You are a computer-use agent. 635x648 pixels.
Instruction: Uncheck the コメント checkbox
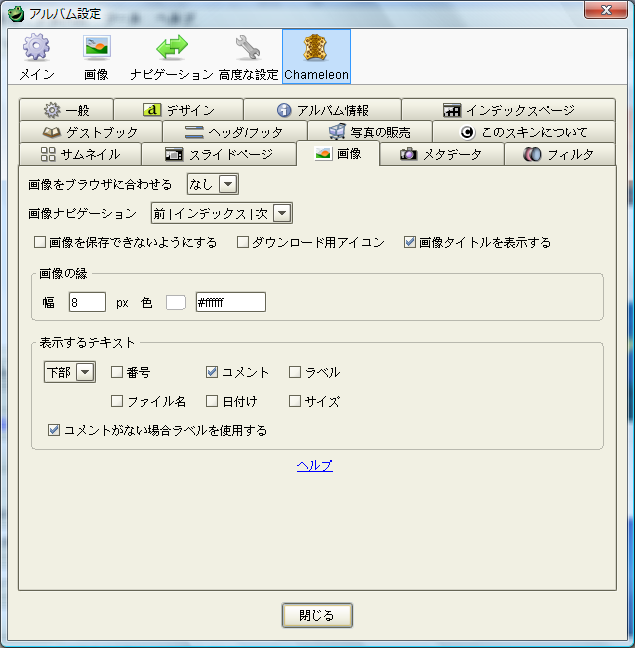pos(212,372)
